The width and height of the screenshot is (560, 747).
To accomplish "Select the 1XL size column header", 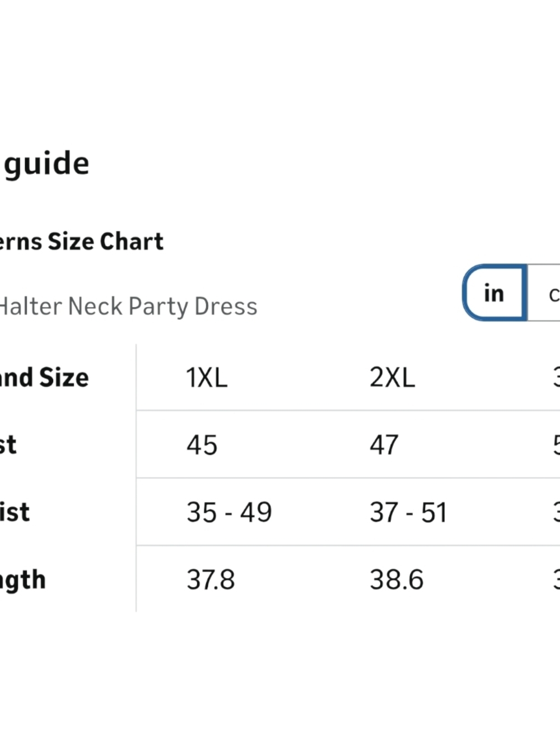I will click(207, 378).
